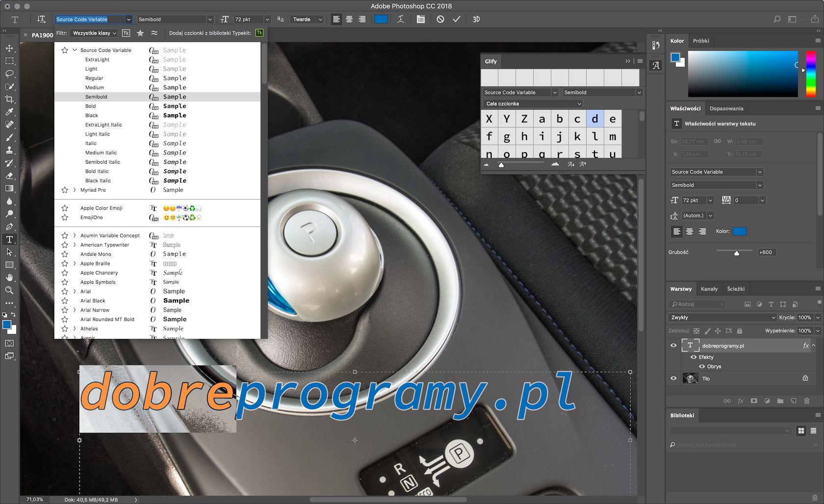Toggle text orientation in options bar
Screen dimensions: 824x504
pos(41,19)
